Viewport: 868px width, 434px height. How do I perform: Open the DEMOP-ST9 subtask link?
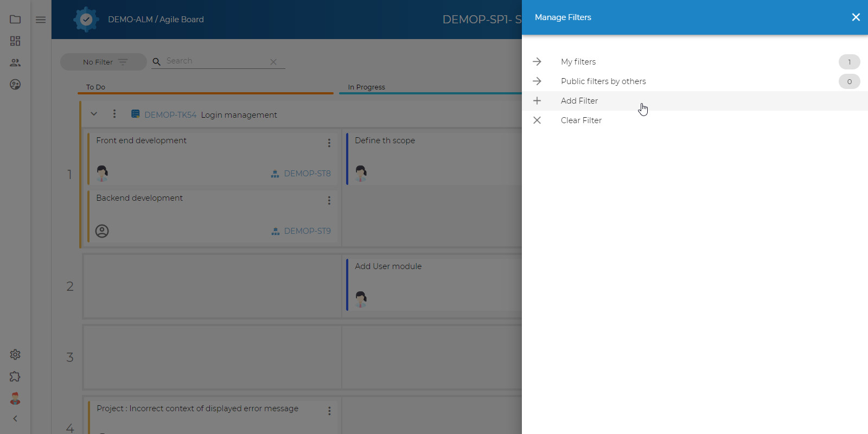click(307, 231)
